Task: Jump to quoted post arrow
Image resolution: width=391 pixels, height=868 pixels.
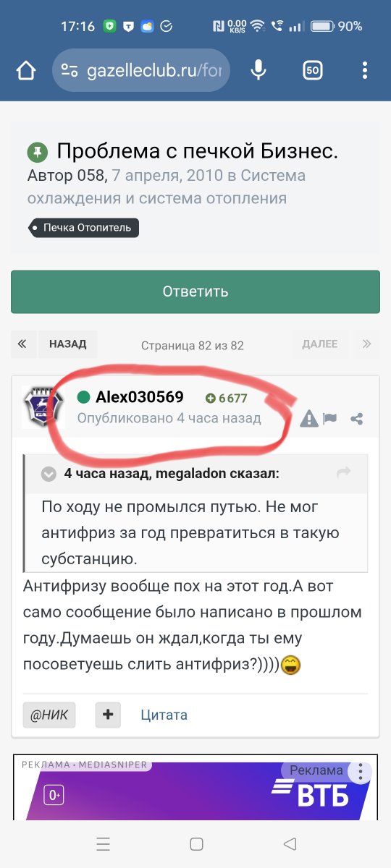Action: pos(344,472)
